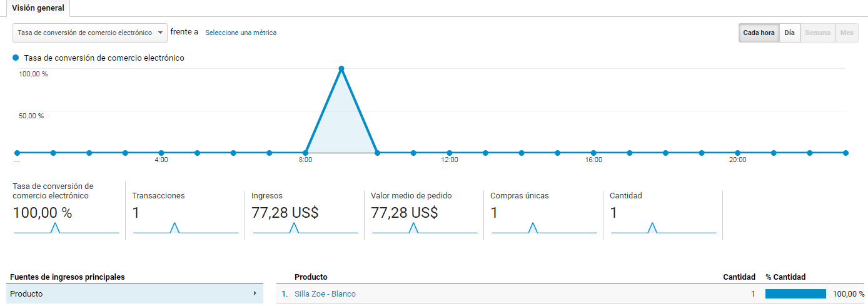868x306 pixels.
Task: Click the conversion rate sparkline under 100,00 %
Action: pyautogui.click(x=66, y=228)
